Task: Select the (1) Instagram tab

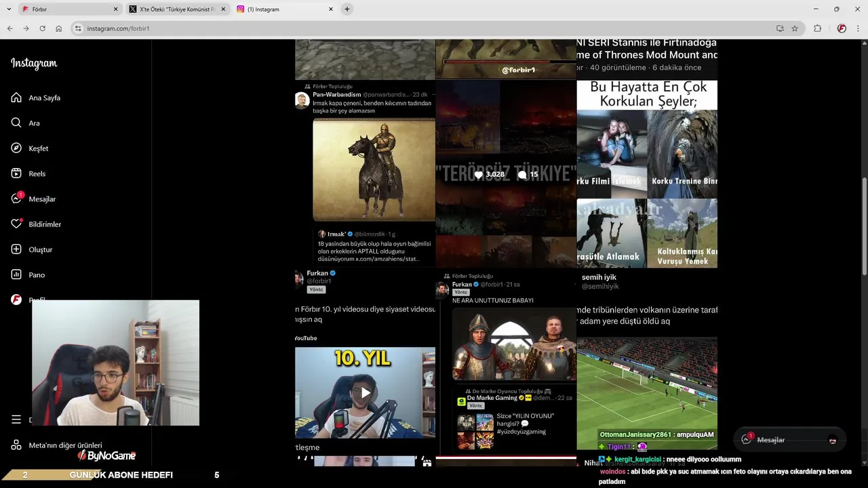Action: 285,9
